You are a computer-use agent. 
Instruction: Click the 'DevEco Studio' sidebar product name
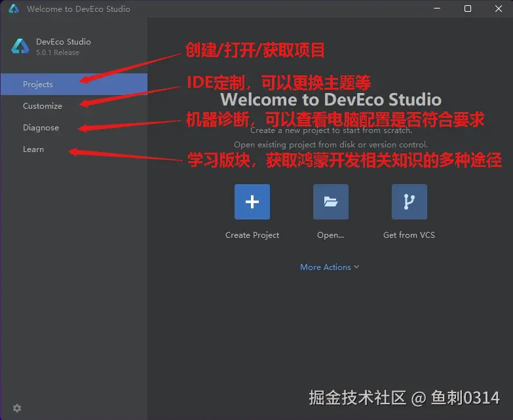tap(64, 41)
